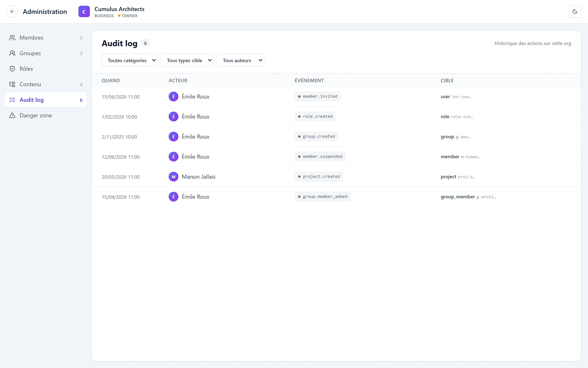This screenshot has height=368, width=588.
Task: Click date 2/11/2025 10:00
Action: coord(119,137)
